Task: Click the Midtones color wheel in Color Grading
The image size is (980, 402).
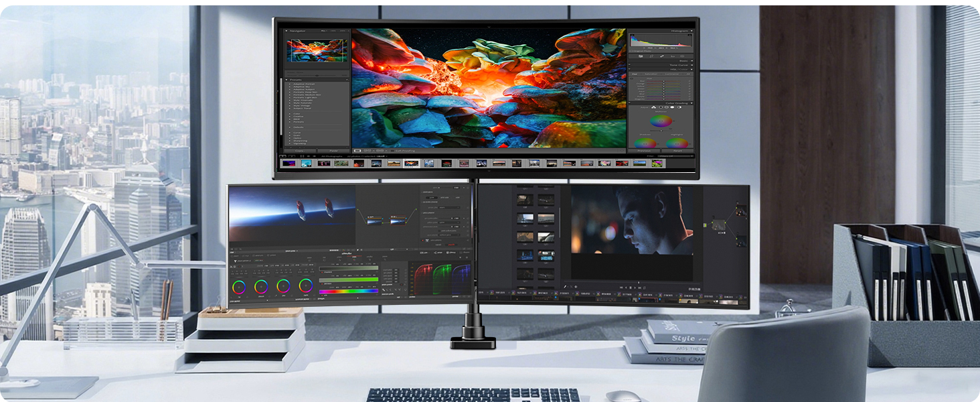Action: pos(661,122)
